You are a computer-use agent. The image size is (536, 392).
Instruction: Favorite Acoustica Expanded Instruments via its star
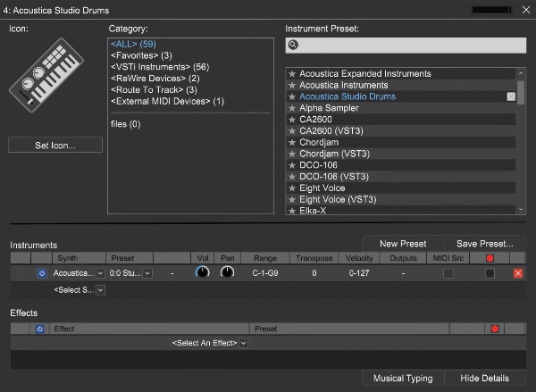click(x=292, y=74)
